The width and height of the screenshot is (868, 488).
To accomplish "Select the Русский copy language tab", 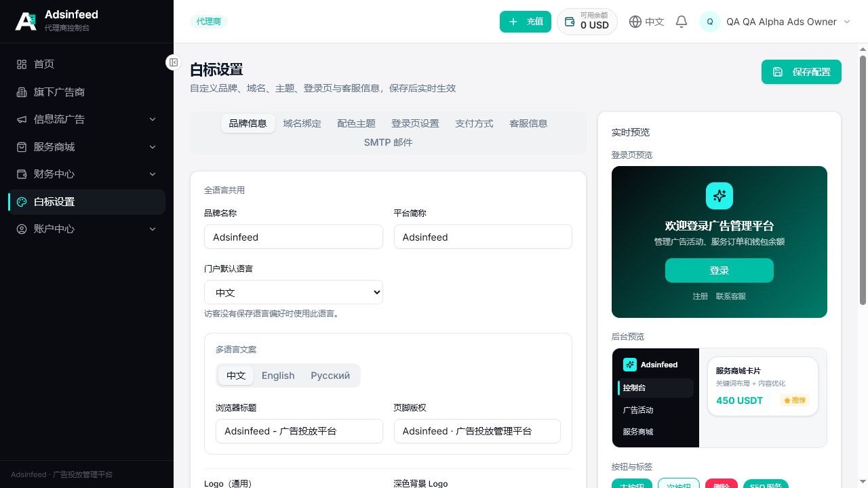I will [330, 375].
